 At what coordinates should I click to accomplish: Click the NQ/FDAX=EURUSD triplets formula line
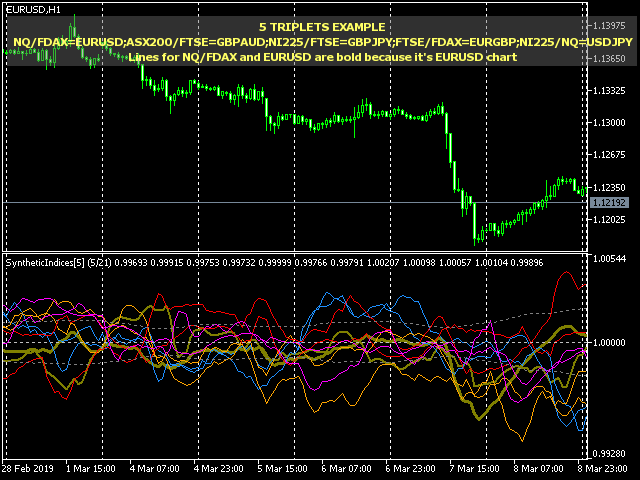(x=323, y=42)
